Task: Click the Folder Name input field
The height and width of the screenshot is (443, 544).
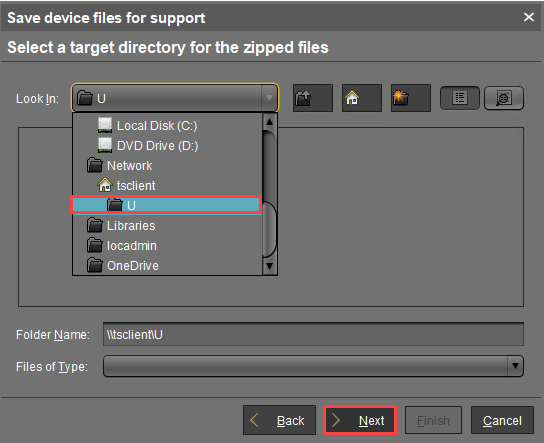Action: click(x=313, y=334)
